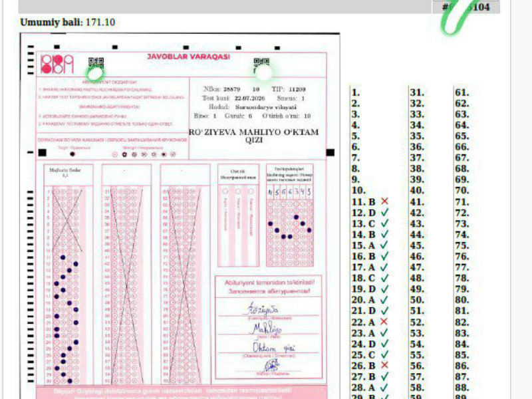Click the pink logo on the answer sheet
This screenshot has width=532, height=399.
point(57,64)
